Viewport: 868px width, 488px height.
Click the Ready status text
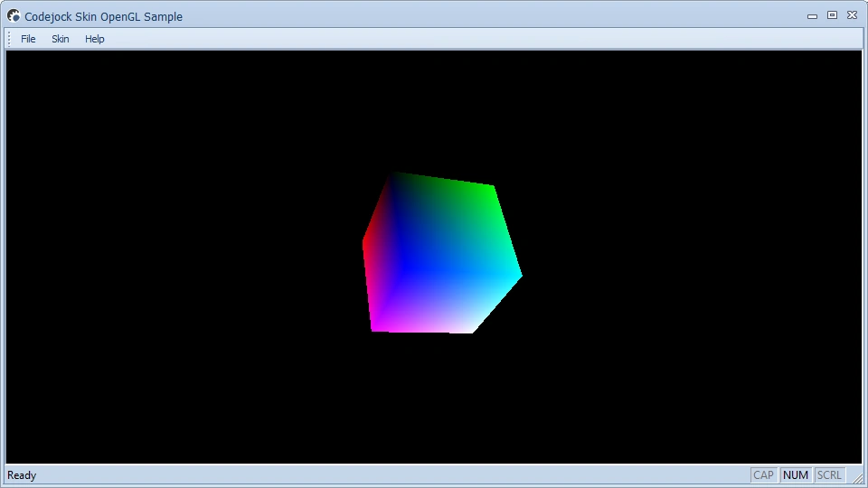22,475
